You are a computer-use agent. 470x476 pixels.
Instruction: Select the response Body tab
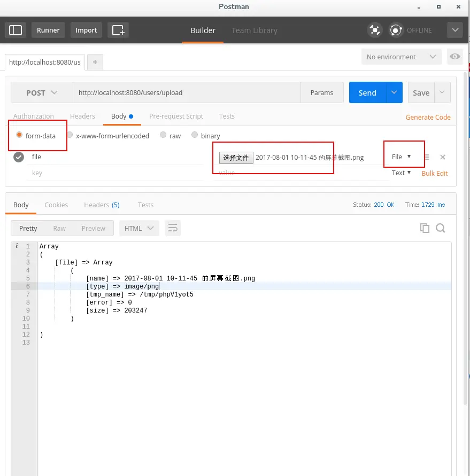click(21, 205)
